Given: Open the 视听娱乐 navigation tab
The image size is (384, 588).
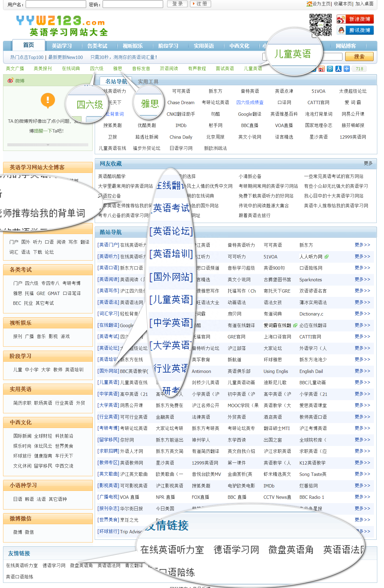Looking at the screenshot, I should [133, 46].
